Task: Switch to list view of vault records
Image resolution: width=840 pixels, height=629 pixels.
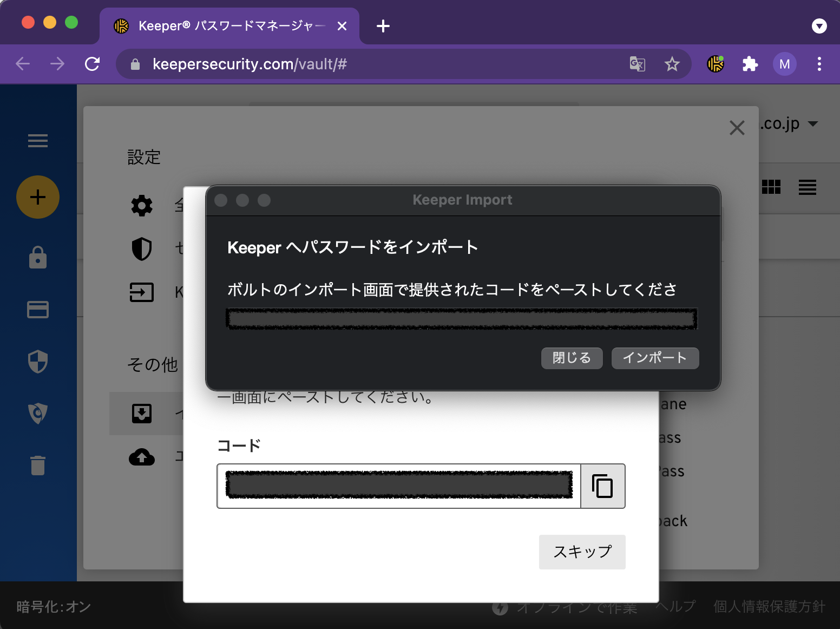Action: [x=807, y=187]
